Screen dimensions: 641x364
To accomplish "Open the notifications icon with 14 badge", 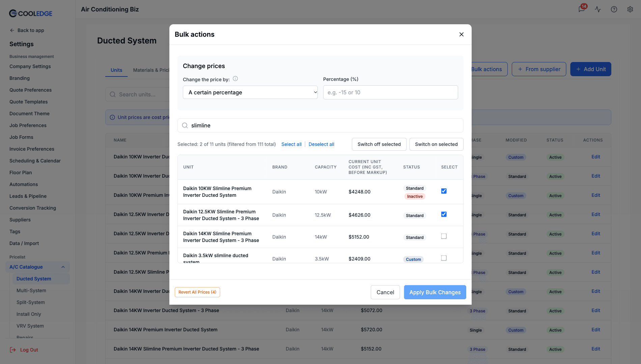I will [582, 9].
